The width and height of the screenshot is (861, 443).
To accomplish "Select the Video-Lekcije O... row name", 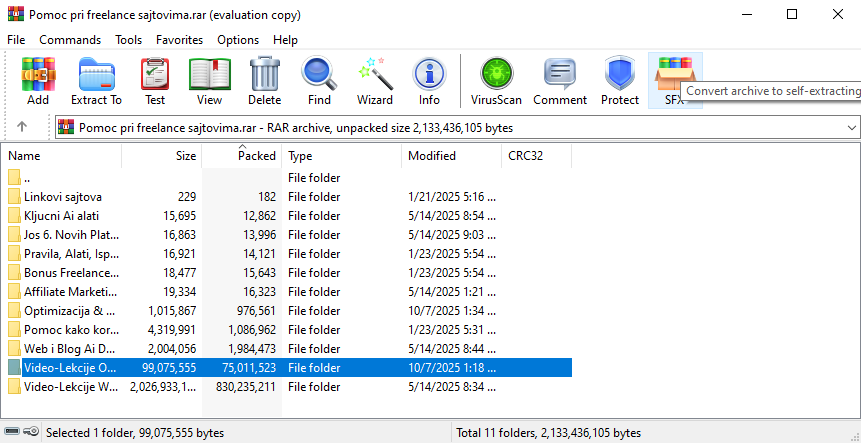I will point(70,368).
